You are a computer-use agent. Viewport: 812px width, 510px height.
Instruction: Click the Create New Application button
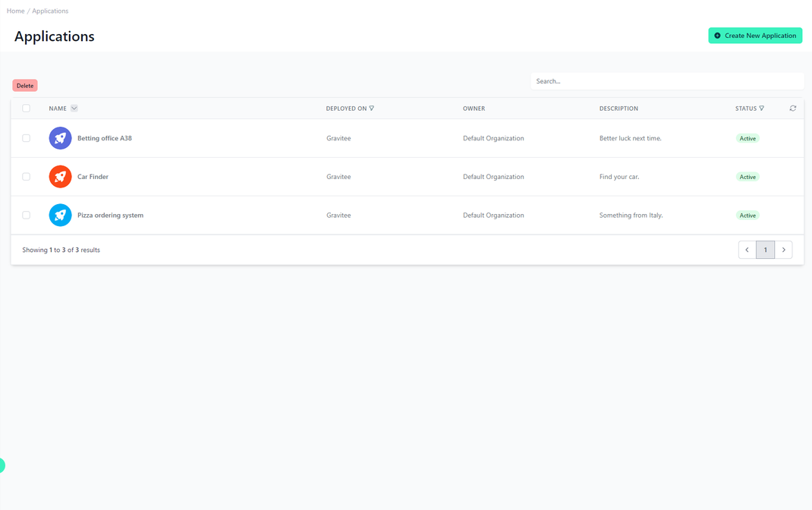pos(755,35)
